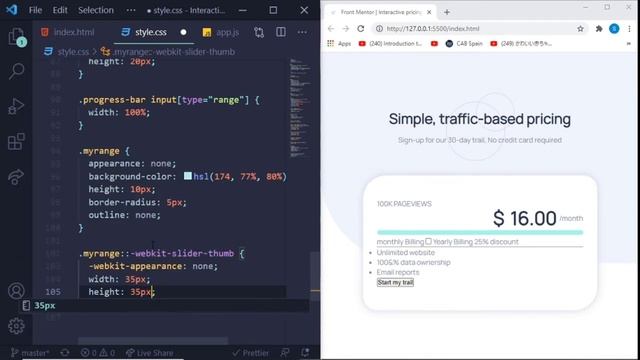Bookmark this page with the star icon

[x=580, y=29]
